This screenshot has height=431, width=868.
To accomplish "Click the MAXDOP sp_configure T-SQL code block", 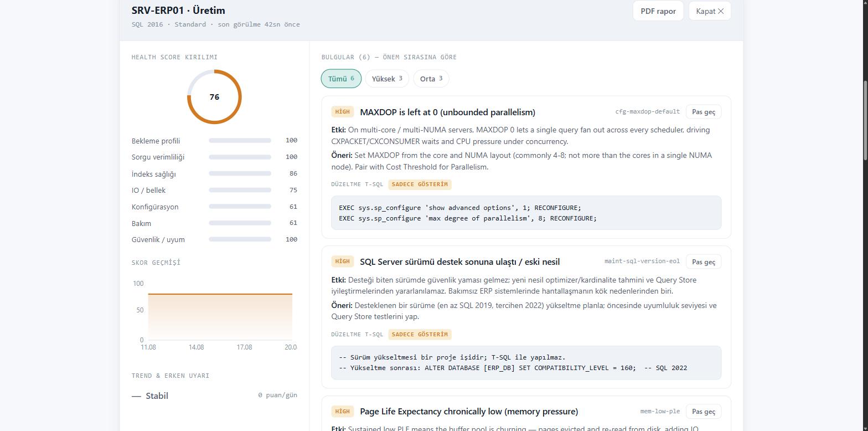I will point(526,213).
